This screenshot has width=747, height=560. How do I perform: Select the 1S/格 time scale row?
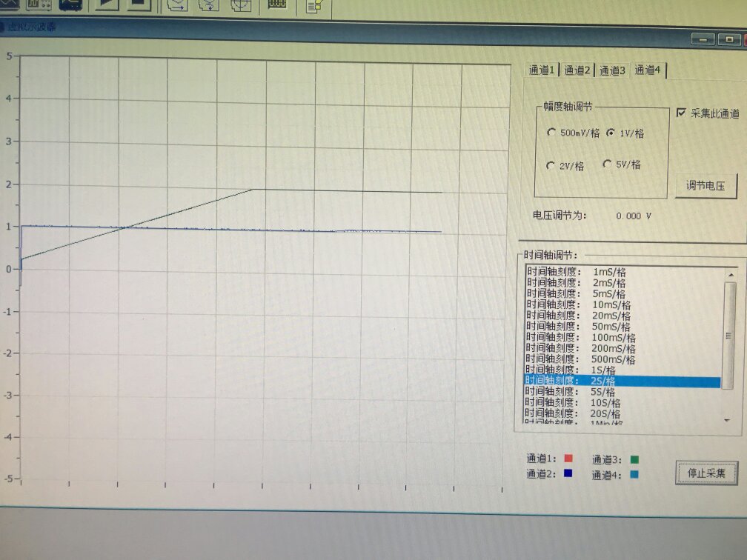(624, 370)
